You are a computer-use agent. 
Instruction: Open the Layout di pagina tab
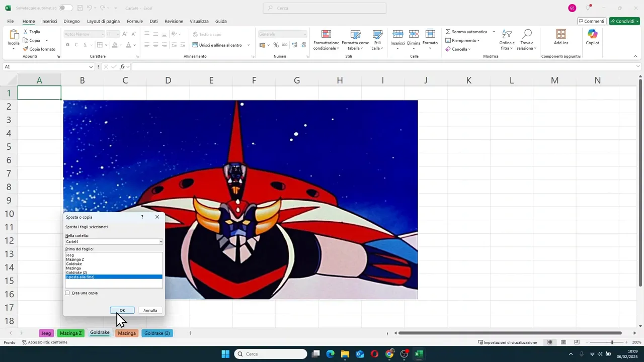click(104, 21)
